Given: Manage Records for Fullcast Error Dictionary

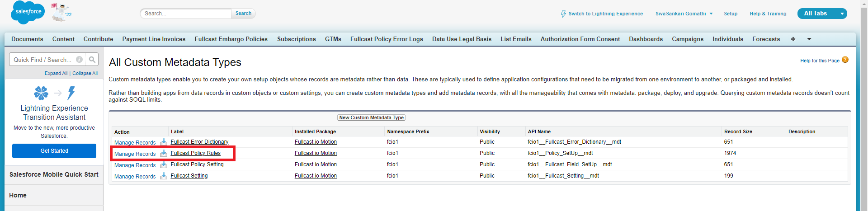Looking at the screenshot, I should coord(135,142).
